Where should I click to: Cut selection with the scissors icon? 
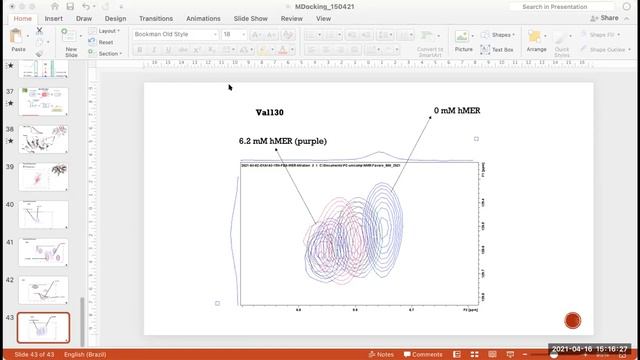click(x=39, y=30)
